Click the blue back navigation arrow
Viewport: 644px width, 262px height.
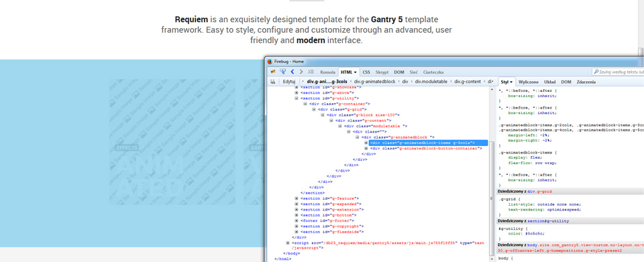point(292,72)
